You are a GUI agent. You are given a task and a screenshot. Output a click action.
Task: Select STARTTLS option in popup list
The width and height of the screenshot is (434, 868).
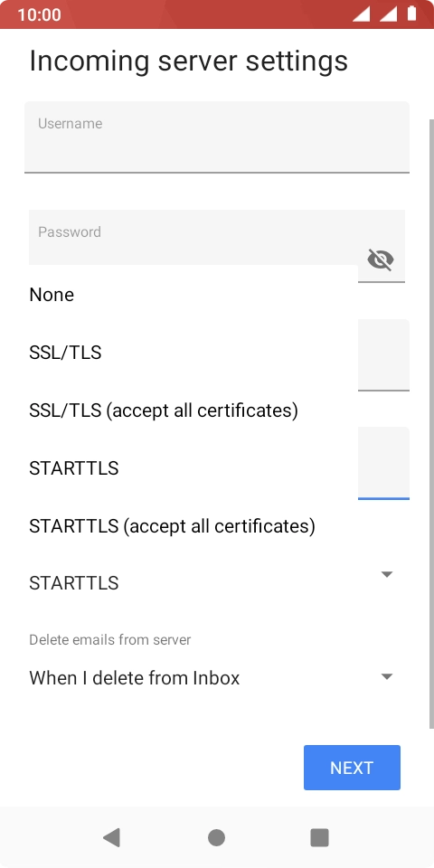193,467
